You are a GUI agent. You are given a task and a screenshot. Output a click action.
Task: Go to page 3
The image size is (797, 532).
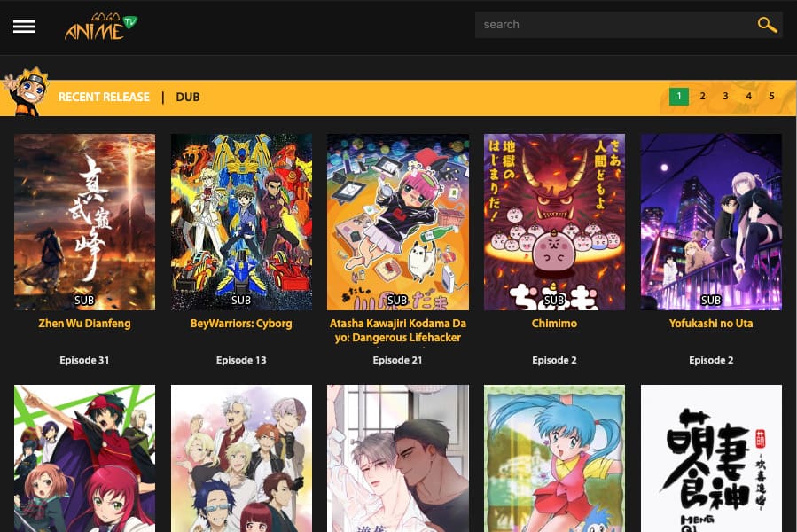coord(725,96)
